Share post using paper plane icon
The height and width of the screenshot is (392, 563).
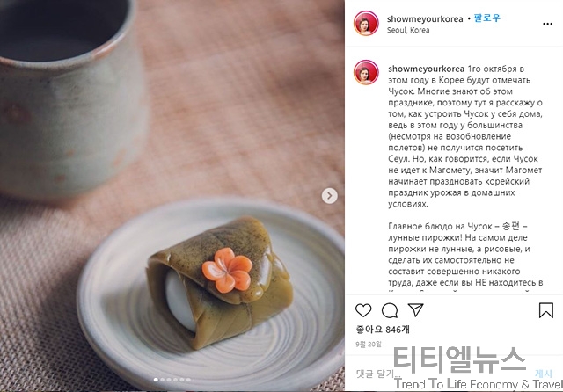pos(416,310)
